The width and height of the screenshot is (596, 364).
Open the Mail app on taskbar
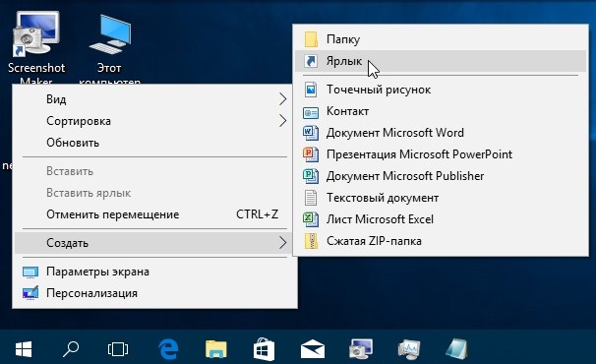point(313,349)
